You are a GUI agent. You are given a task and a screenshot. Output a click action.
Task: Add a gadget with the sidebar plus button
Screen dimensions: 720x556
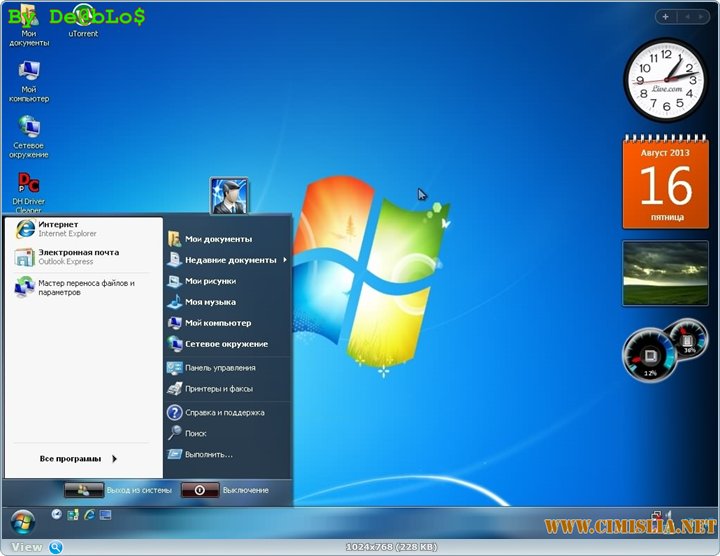[666, 17]
